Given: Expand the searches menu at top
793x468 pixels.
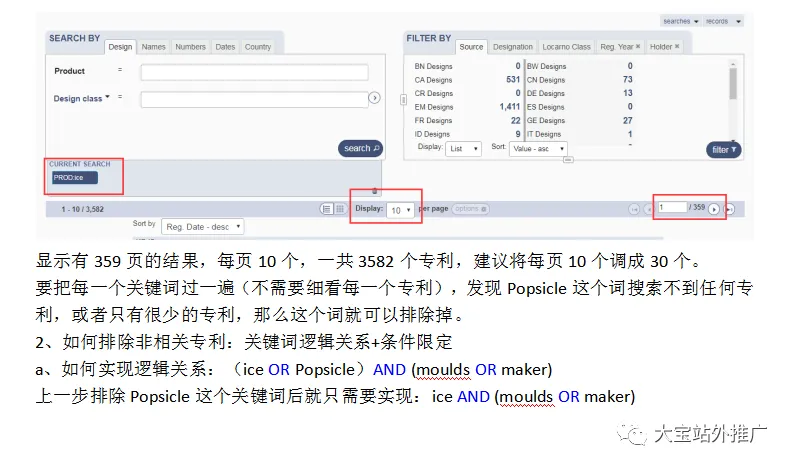Looking at the screenshot, I should point(681,21).
